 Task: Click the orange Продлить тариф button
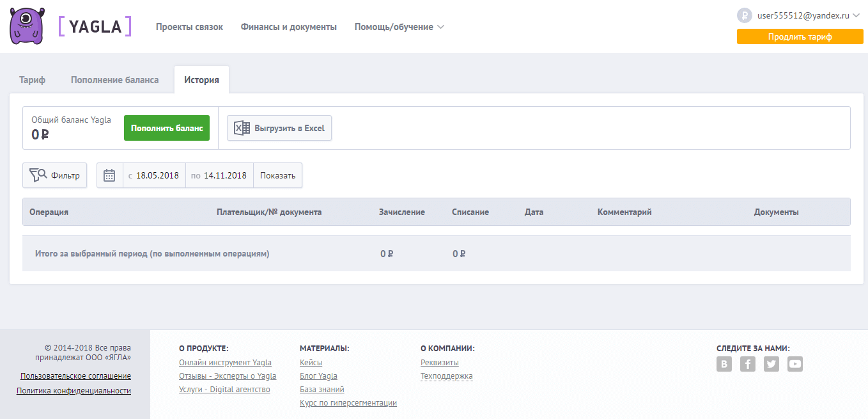[800, 36]
